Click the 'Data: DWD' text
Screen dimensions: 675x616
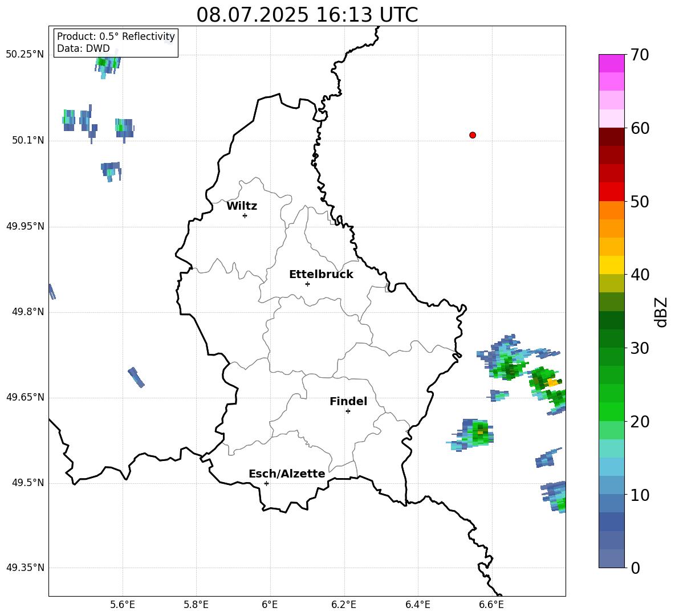[x=83, y=48]
